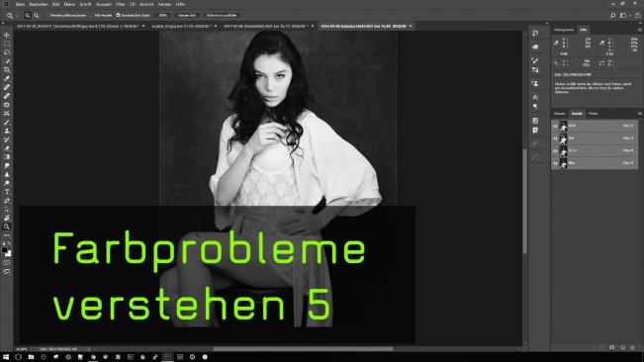
Task: Click the horizontal canvas scrollbar
Action: click(x=303, y=349)
